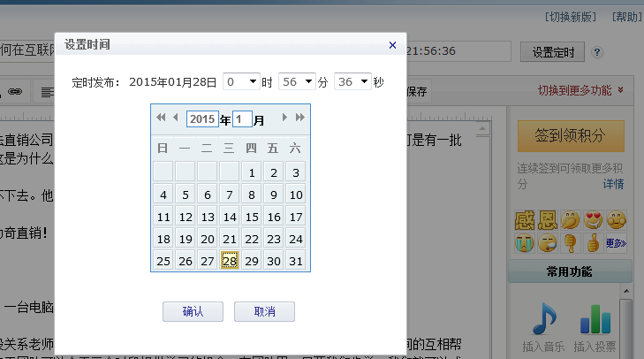
Task: Click the month input field
Action: pyautogui.click(x=242, y=119)
